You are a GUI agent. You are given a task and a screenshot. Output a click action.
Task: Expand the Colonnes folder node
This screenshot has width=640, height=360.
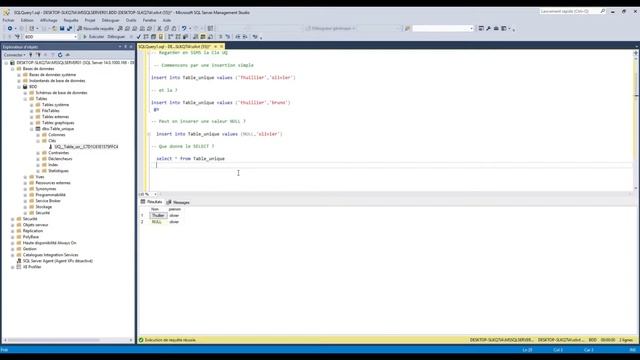[x=38, y=135]
